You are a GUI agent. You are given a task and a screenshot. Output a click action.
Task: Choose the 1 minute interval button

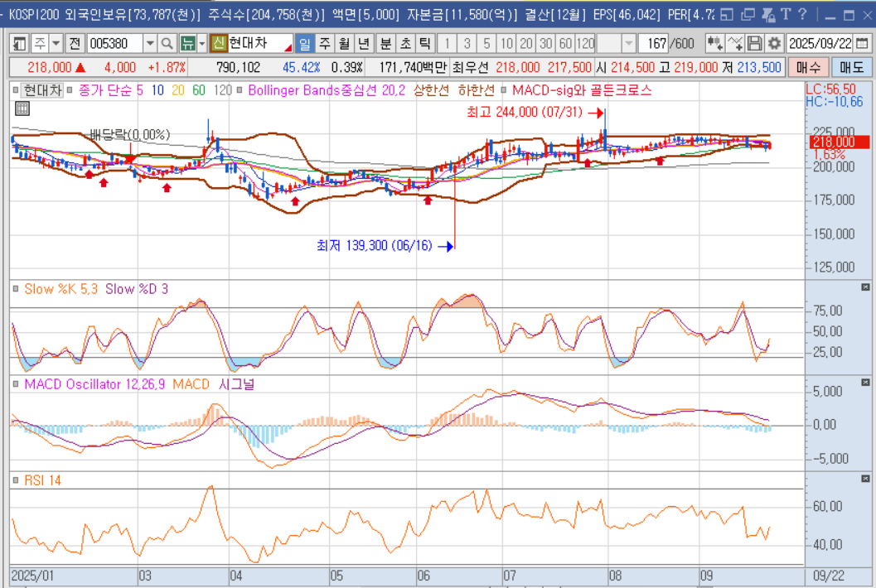coord(447,43)
